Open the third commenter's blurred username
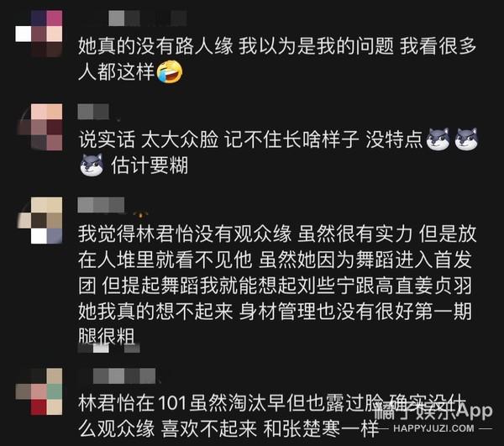This screenshot has height=446, width=504. click(x=101, y=205)
